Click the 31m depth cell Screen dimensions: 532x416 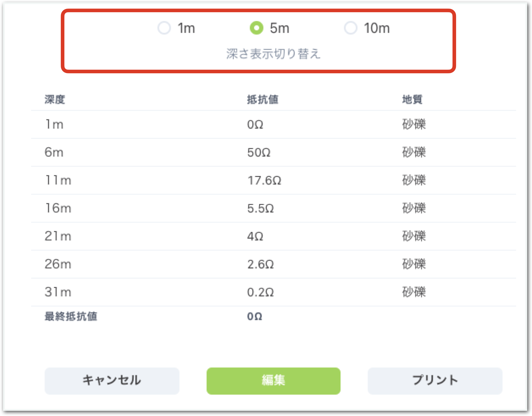tap(58, 292)
